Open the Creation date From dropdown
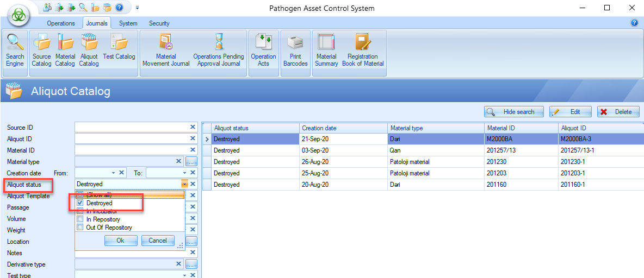The width and height of the screenshot is (644, 278). click(113, 173)
